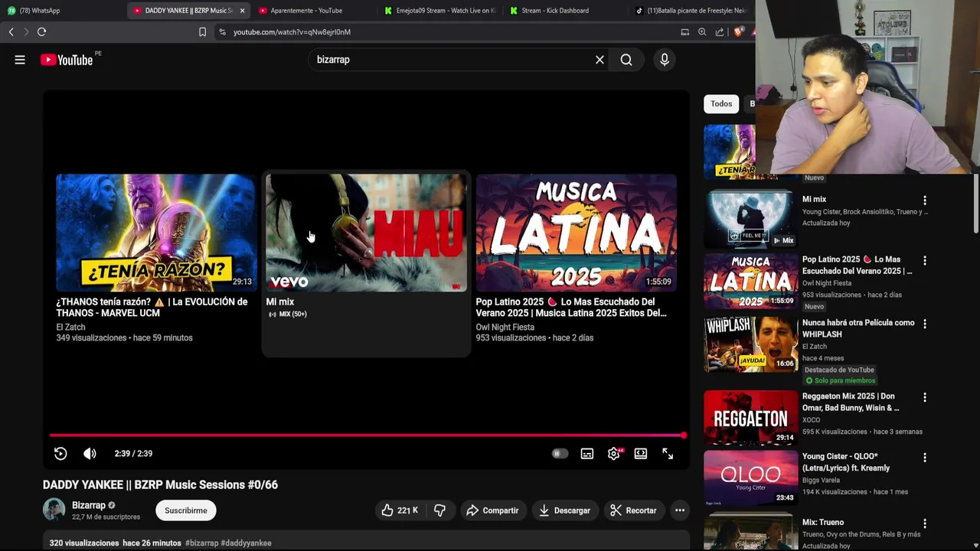This screenshot has height=551, width=980.
Task: Download the video with Descargar
Action: coord(564,510)
